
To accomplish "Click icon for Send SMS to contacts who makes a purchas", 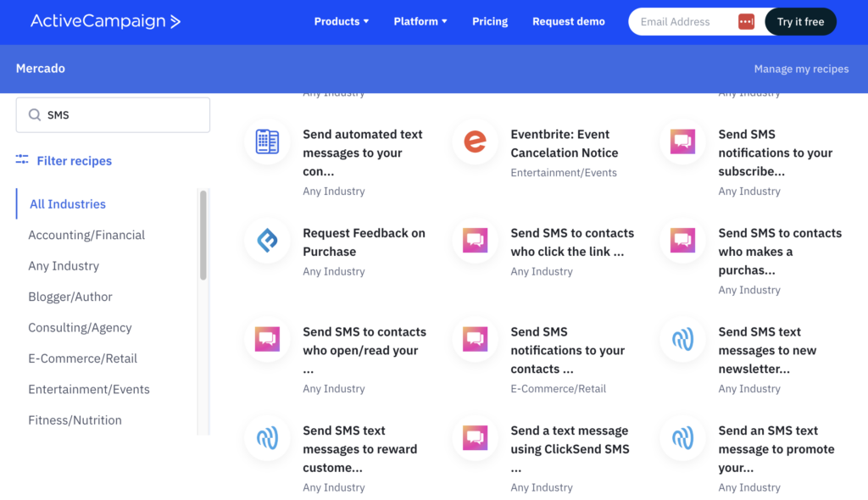I will [x=682, y=241].
